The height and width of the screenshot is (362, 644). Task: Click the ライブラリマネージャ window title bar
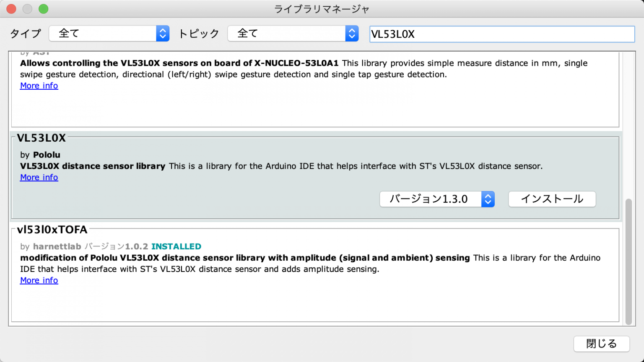pyautogui.click(x=321, y=8)
